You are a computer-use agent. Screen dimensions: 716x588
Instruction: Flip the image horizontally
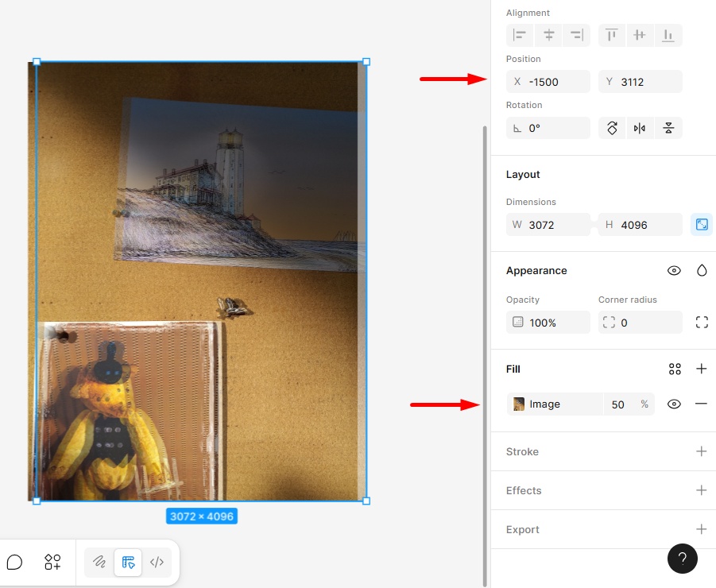(640, 128)
